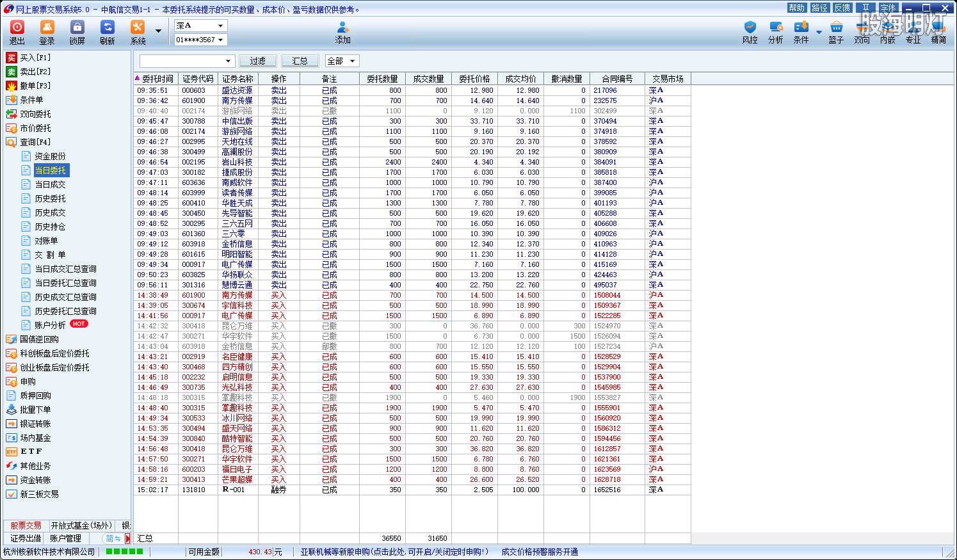
Task: Open ETF in the sidebar
Action: [24, 452]
